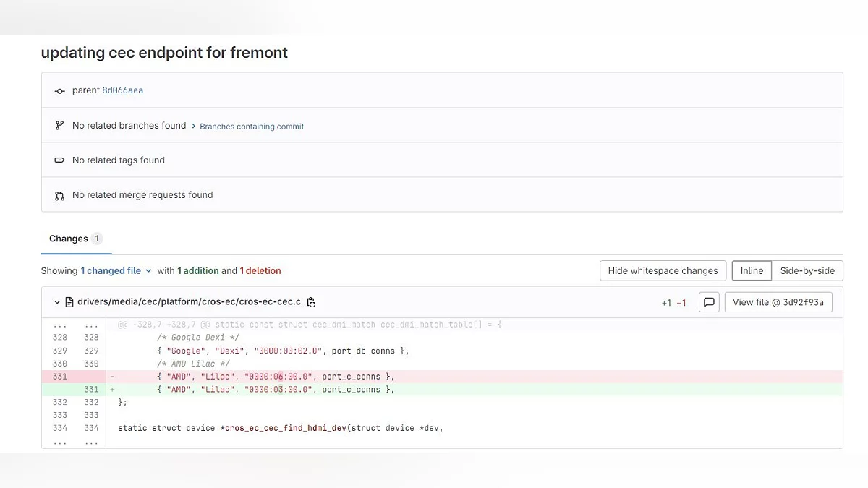Screen dimensions: 868x488
Task: Click deleted line number 331
Action: coord(59,377)
